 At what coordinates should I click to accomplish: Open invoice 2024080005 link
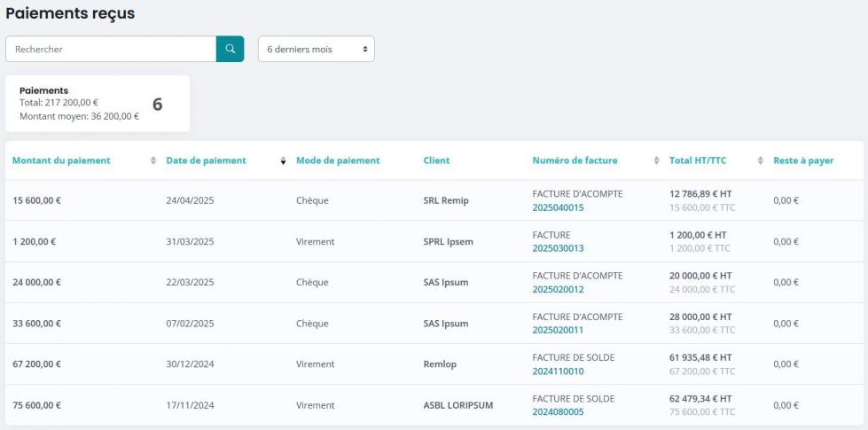[558, 411]
